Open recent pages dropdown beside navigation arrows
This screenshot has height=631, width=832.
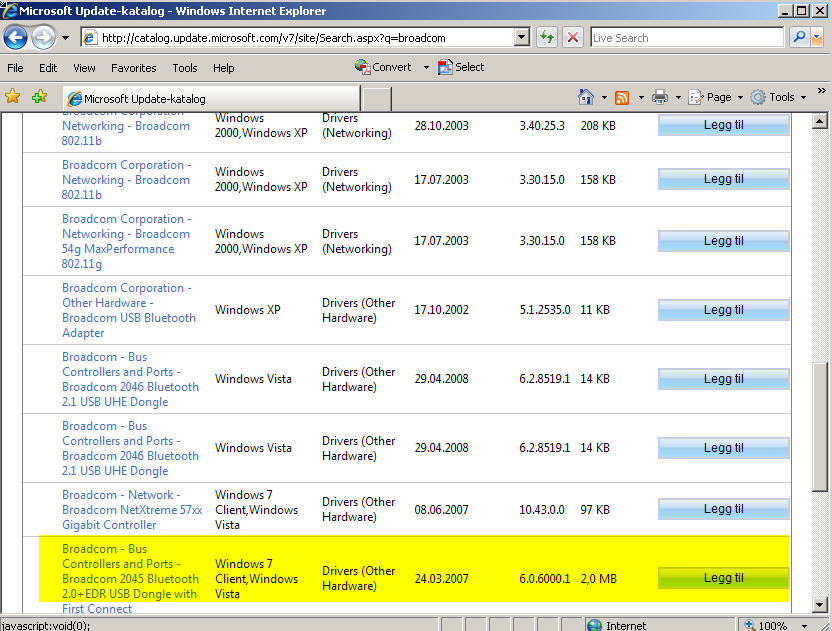(x=65, y=38)
